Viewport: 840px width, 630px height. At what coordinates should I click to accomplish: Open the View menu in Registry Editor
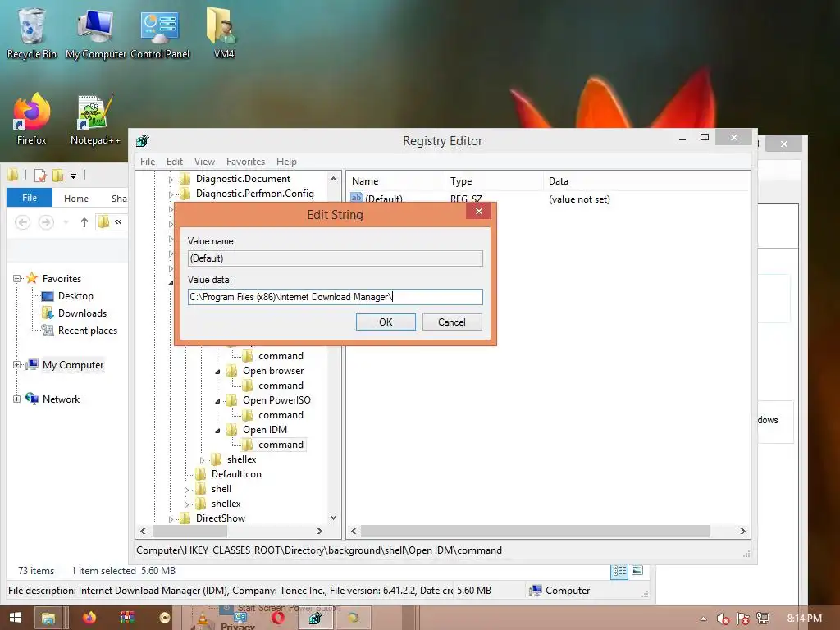(x=204, y=162)
